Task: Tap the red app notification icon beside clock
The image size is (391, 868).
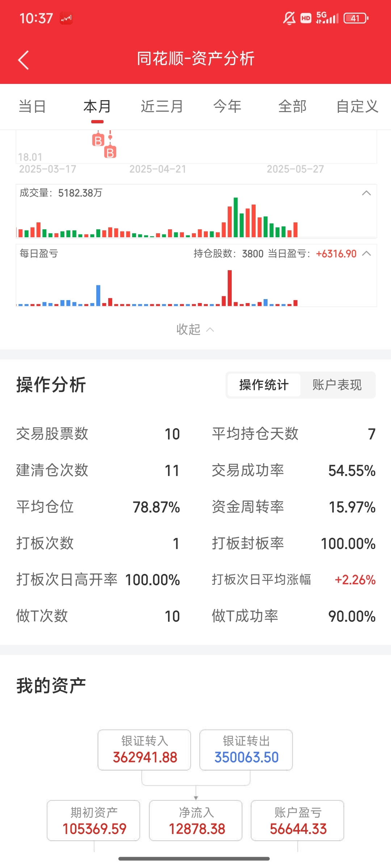Action: point(66,18)
